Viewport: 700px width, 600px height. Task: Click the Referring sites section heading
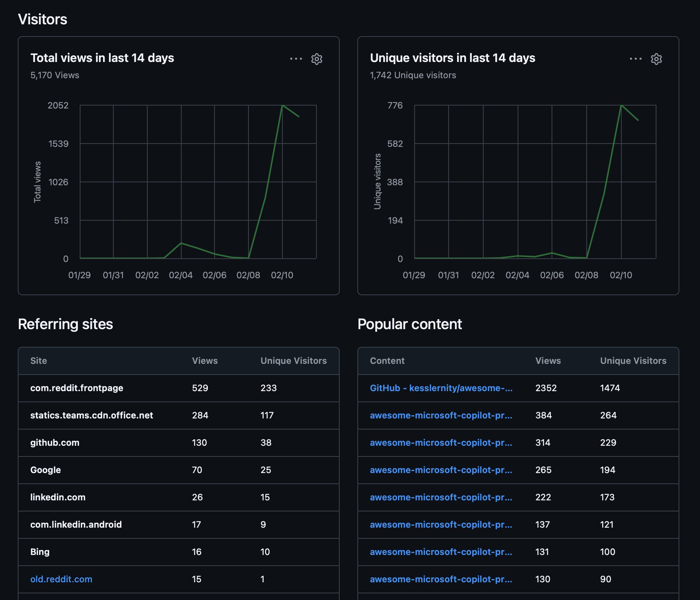point(65,324)
